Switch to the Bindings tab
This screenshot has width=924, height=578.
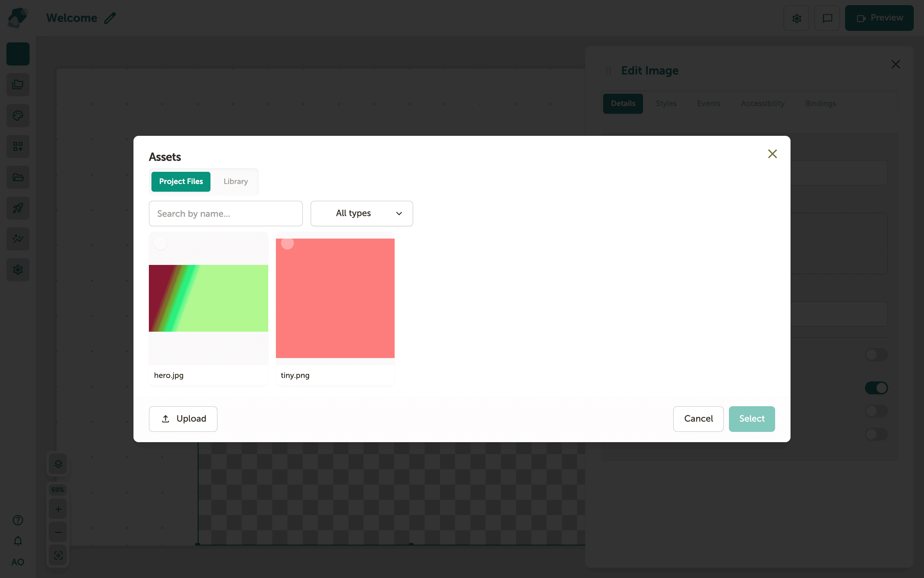click(820, 104)
